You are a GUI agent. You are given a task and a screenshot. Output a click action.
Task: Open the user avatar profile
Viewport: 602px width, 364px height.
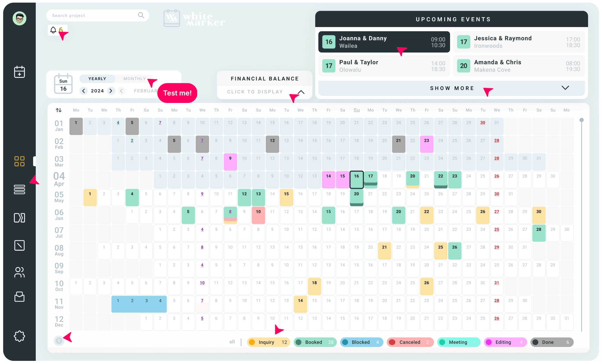19,18
